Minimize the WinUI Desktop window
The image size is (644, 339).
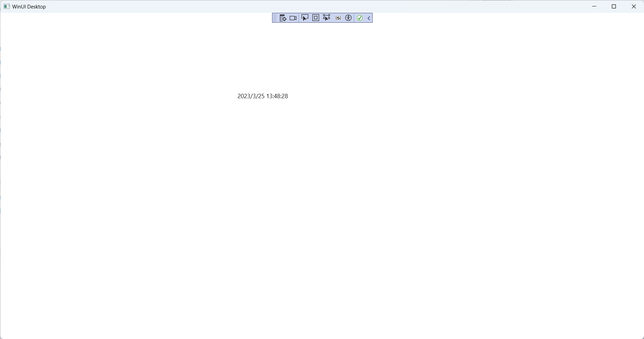pos(594,6)
